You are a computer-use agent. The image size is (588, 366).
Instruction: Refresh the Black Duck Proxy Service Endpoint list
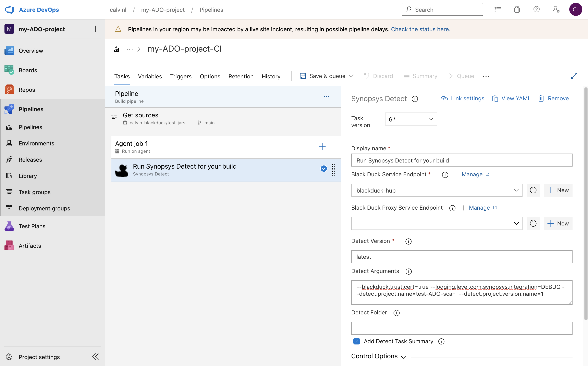click(533, 223)
